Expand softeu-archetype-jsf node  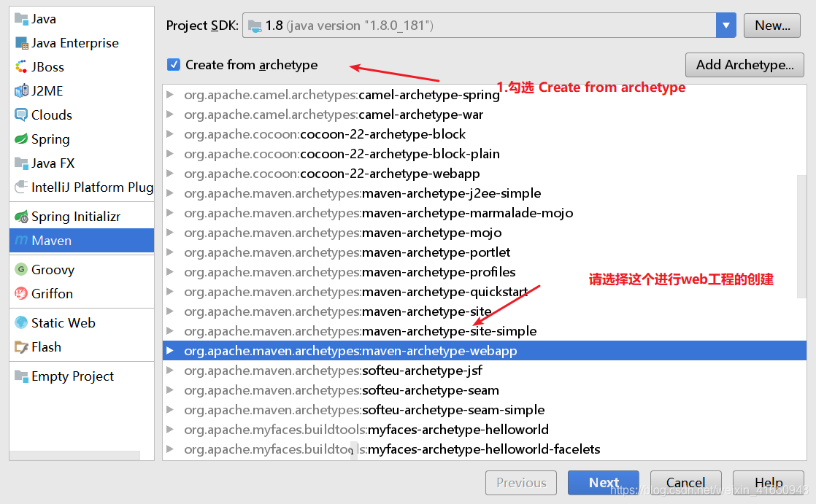pyautogui.click(x=169, y=371)
